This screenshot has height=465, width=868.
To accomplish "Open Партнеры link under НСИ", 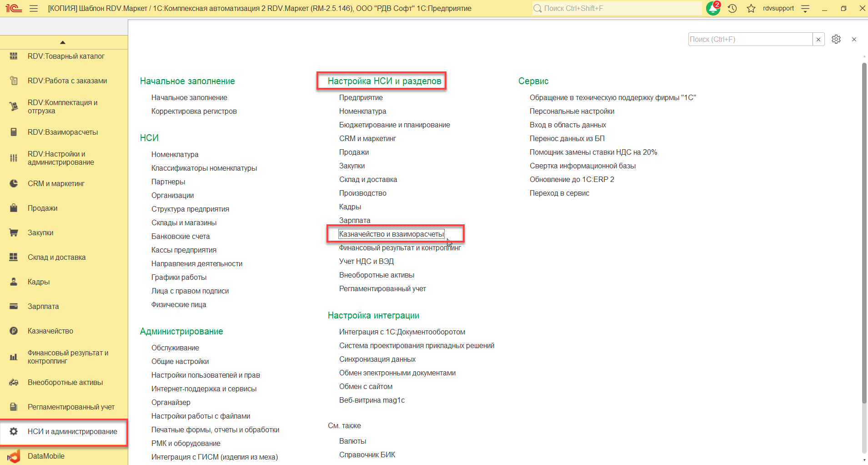I will [168, 182].
